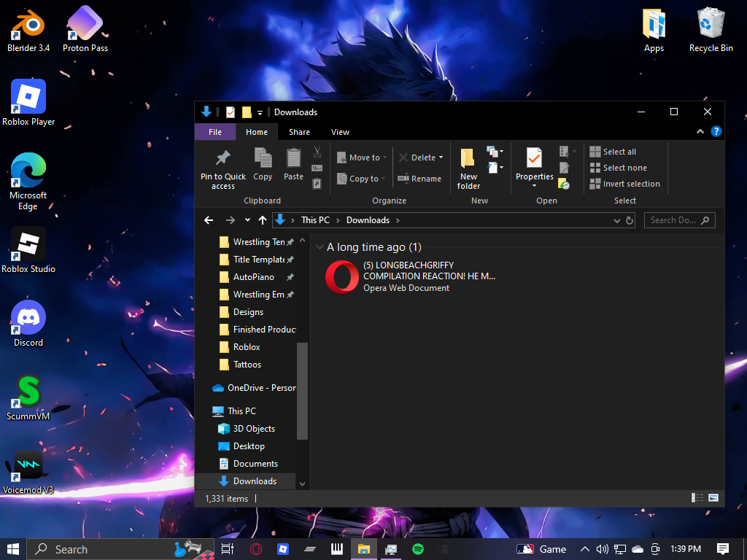This screenshot has height=560, width=747.
Task: Go up one level with the up arrow
Action: point(263,220)
